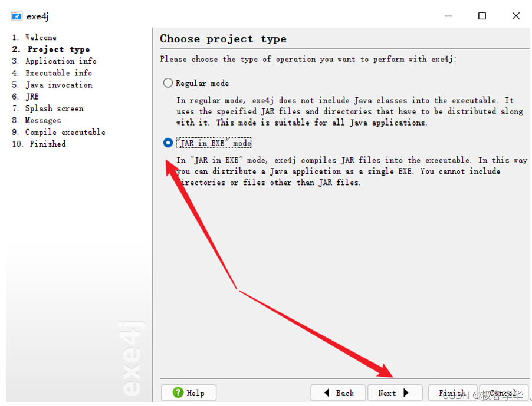The width and height of the screenshot is (532, 406).
Task: Open step 5 Java invocation
Action: click(x=58, y=84)
